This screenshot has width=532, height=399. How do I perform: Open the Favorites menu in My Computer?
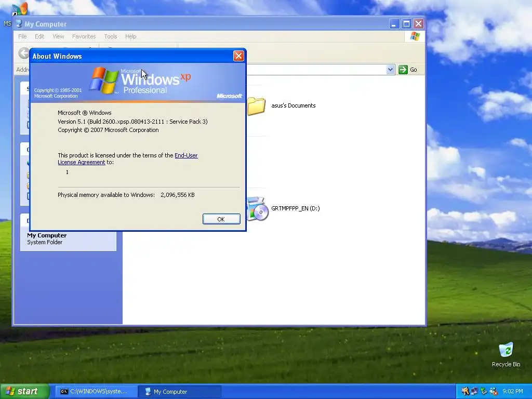point(84,36)
